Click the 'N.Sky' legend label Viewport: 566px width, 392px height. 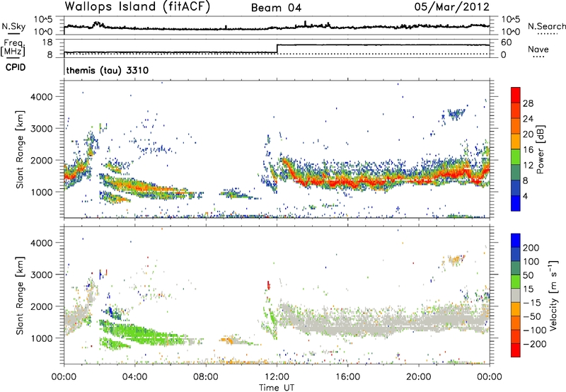coord(13,26)
